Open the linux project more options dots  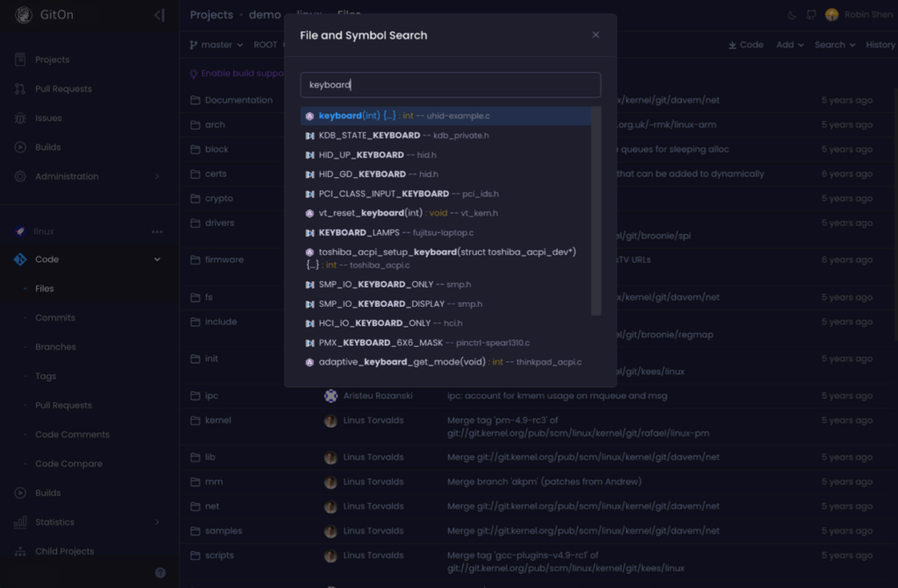point(157,232)
